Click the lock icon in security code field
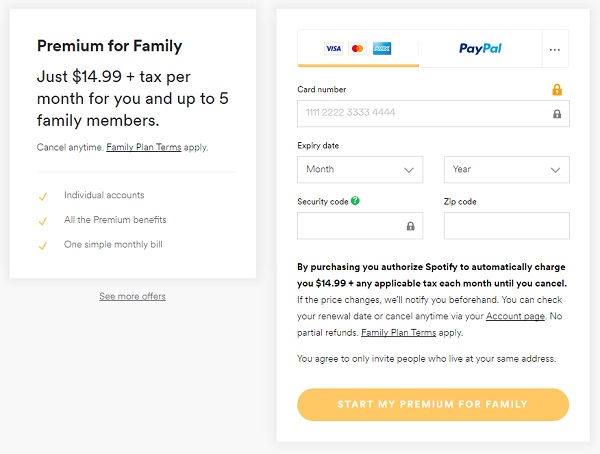 click(410, 226)
